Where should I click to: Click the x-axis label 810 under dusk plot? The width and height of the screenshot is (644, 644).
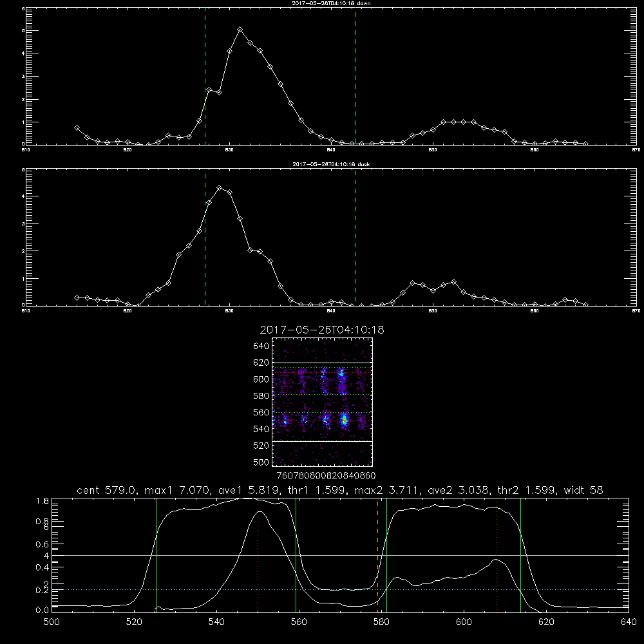[26, 311]
